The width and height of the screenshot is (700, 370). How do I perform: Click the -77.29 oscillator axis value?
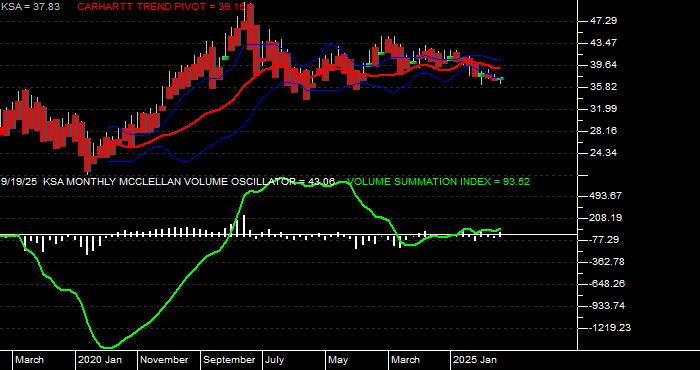[x=604, y=240]
